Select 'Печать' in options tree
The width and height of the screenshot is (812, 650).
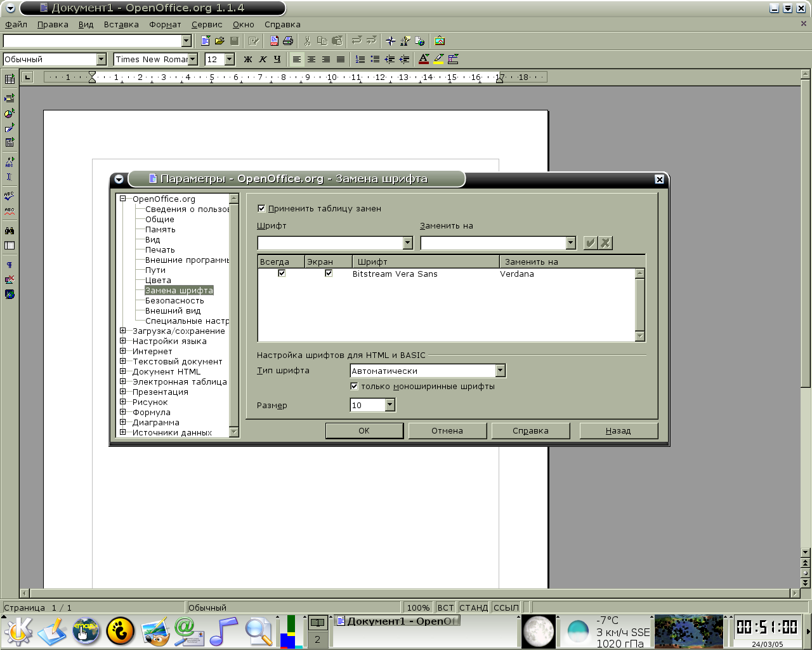point(160,249)
